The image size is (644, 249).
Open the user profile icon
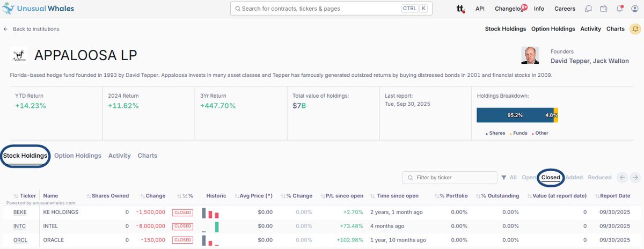634,9
